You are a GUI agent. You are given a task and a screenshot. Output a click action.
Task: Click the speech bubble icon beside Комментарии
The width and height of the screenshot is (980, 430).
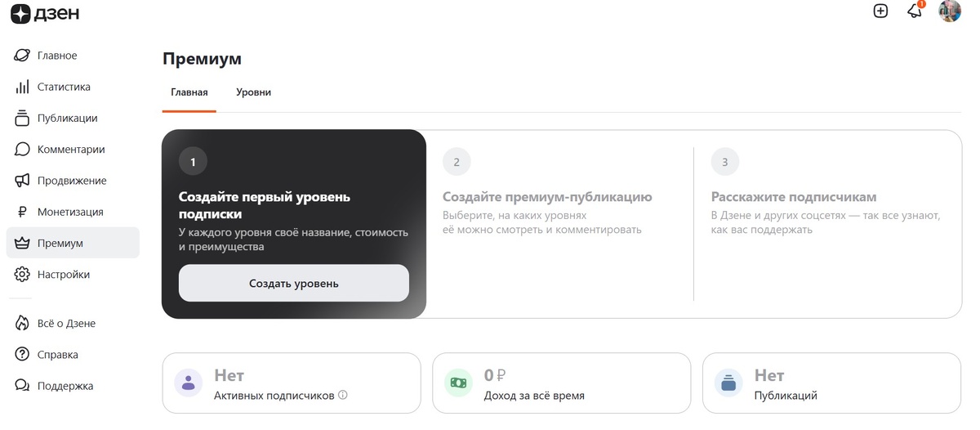[x=22, y=150]
